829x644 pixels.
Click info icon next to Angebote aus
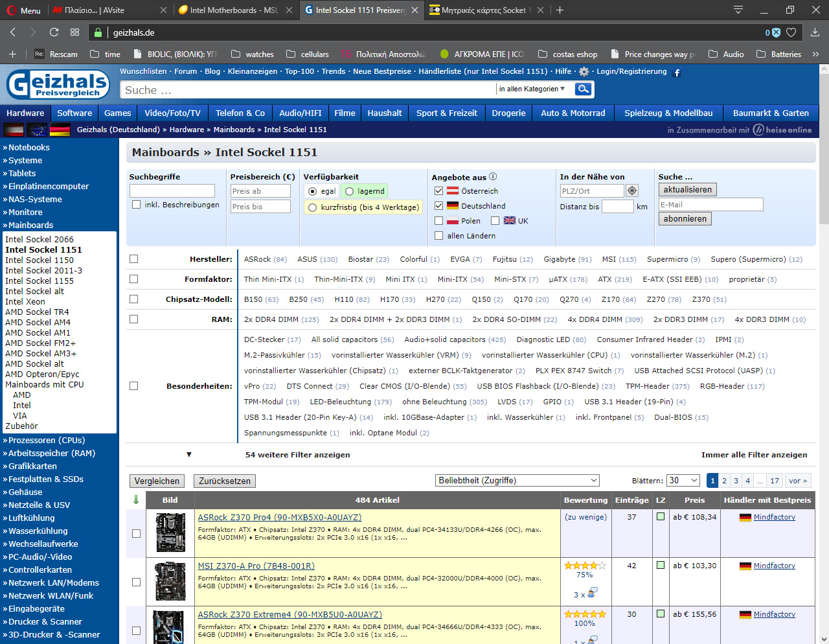tap(493, 176)
